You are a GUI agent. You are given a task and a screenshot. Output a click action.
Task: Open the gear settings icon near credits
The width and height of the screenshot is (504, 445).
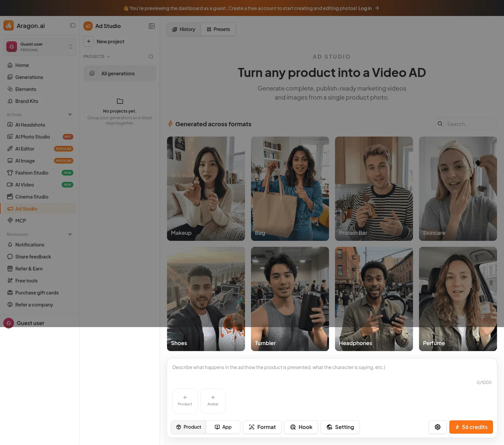point(438,427)
